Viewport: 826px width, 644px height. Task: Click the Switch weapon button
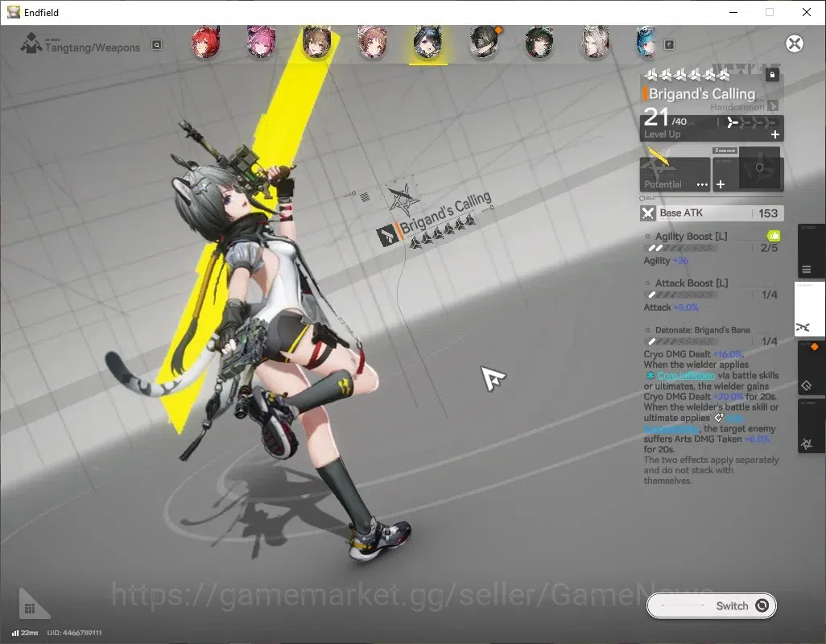coord(711,605)
